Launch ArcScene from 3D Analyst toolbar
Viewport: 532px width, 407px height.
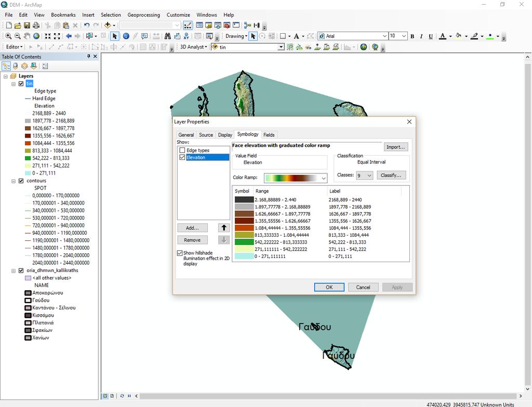[363, 47]
